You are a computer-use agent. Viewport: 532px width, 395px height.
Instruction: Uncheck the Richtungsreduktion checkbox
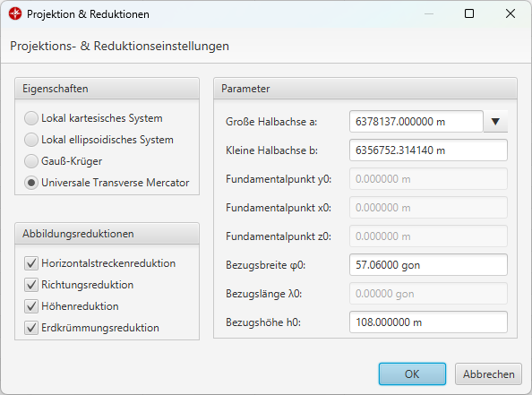pos(31,285)
